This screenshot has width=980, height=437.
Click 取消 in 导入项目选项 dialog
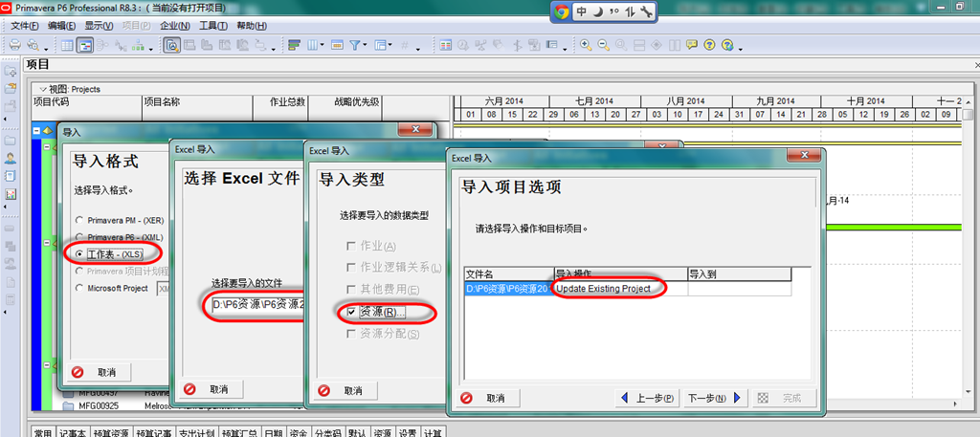point(487,398)
